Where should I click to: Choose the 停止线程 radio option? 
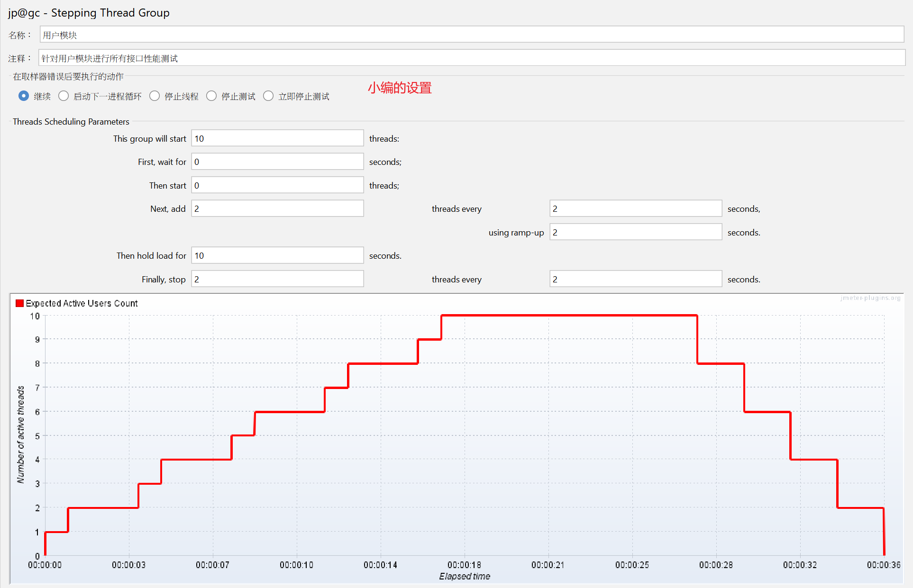(155, 96)
